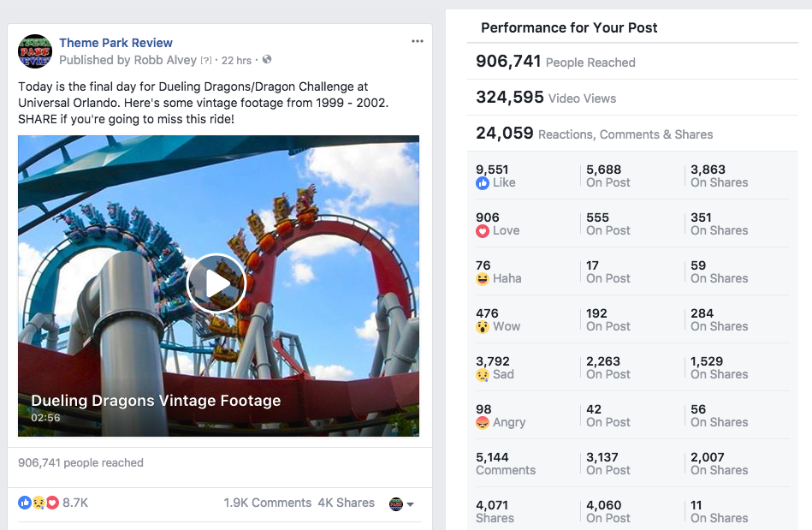Image resolution: width=812 pixels, height=530 pixels.
Task: Play the Dueling Dragons video
Action: pos(216,283)
